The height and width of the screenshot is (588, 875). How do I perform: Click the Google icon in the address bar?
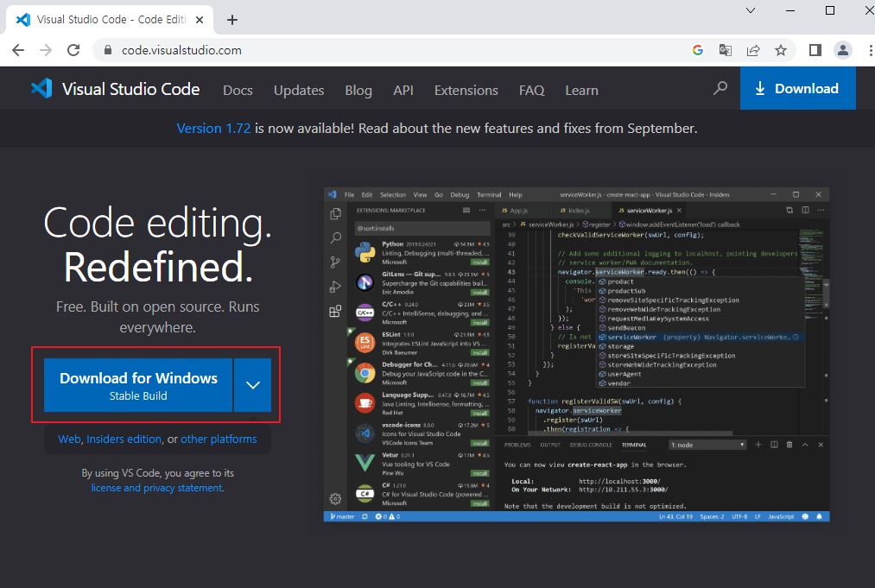[x=698, y=50]
